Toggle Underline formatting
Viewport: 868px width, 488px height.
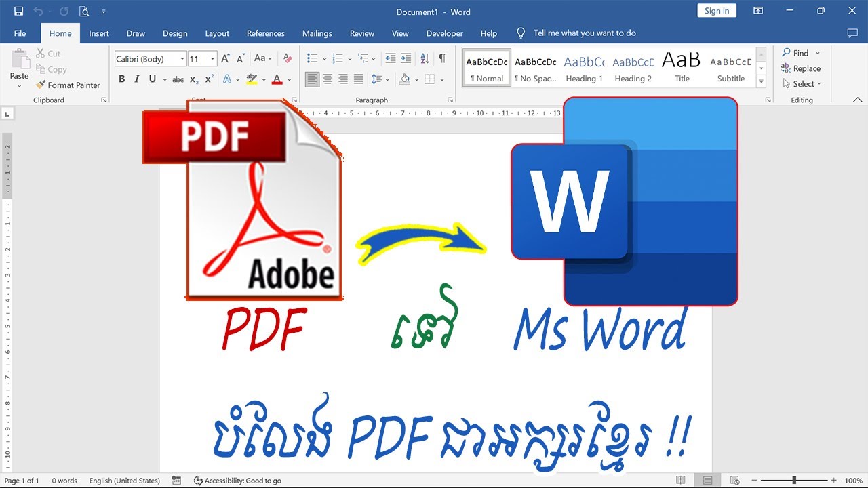click(152, 79)
